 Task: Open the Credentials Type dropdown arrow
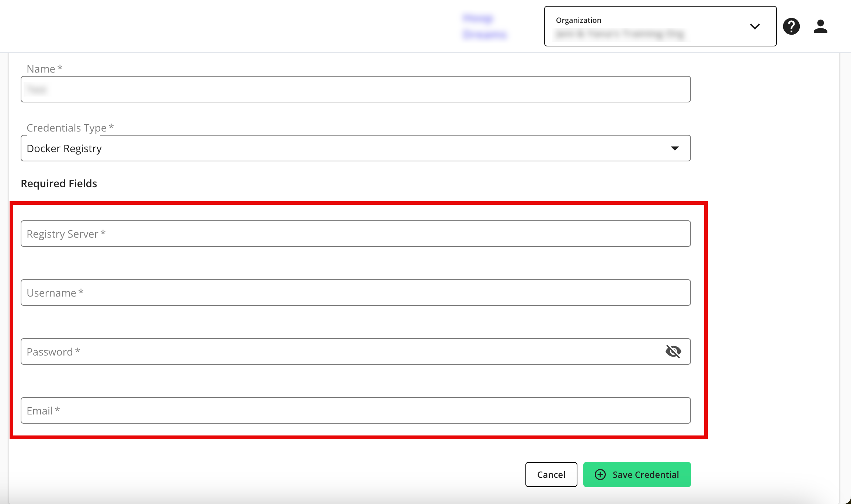click(675, 148)
